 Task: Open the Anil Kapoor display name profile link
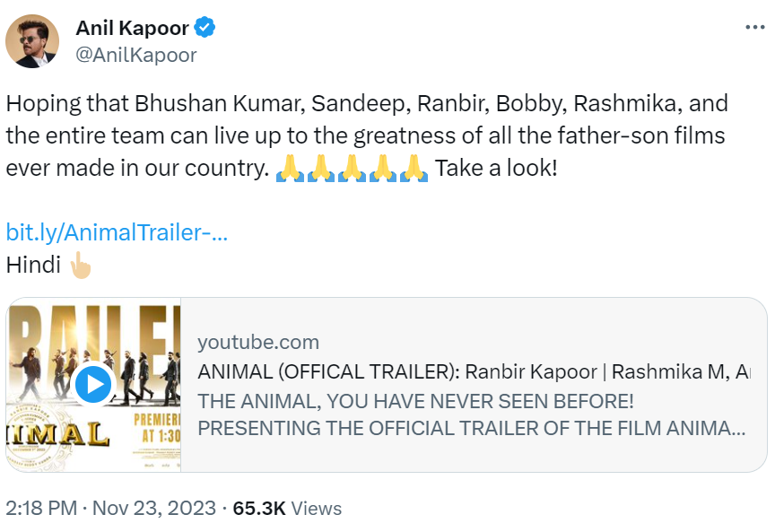pos(132,28)
